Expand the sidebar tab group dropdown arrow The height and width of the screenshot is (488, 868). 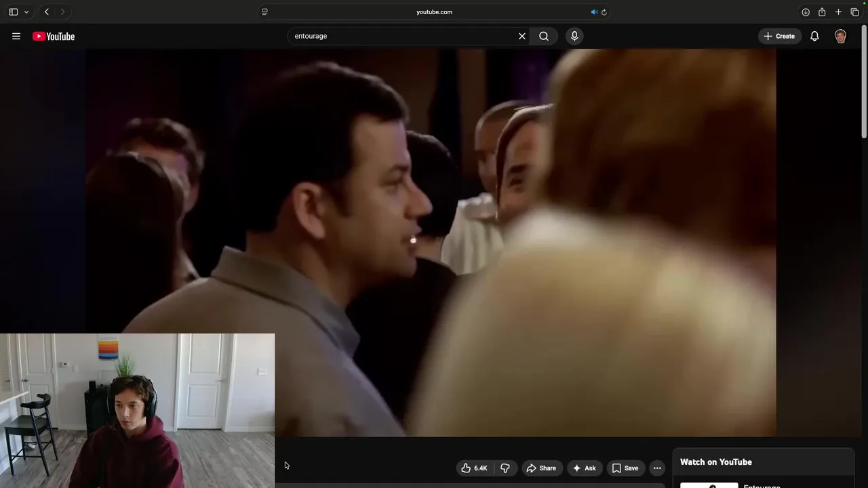pyautogui.click(x=26, y=12)
